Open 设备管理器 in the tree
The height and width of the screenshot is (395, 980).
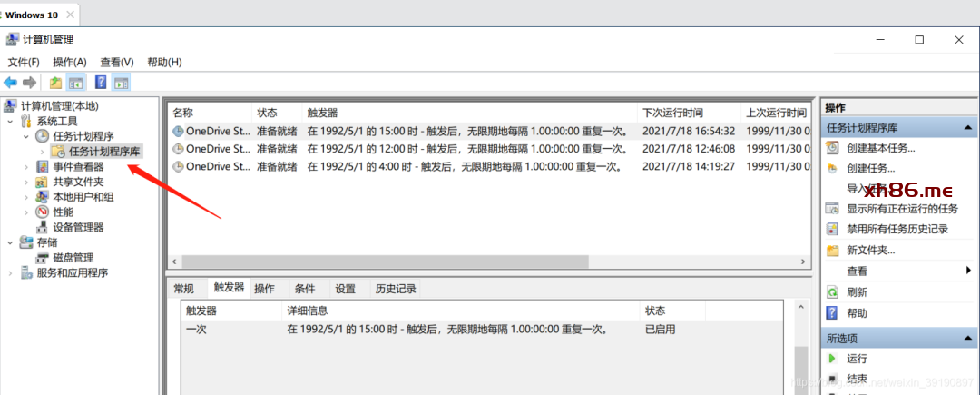79,228
